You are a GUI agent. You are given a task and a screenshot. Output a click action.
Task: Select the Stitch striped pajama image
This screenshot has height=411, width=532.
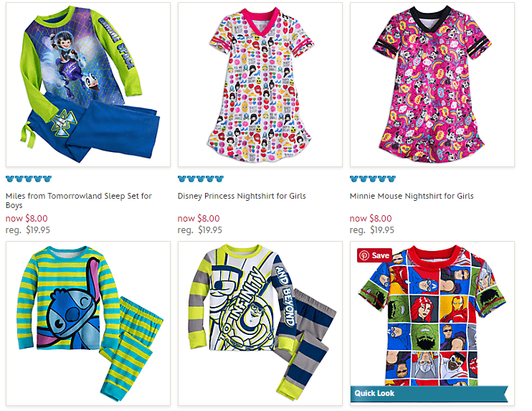88,323
